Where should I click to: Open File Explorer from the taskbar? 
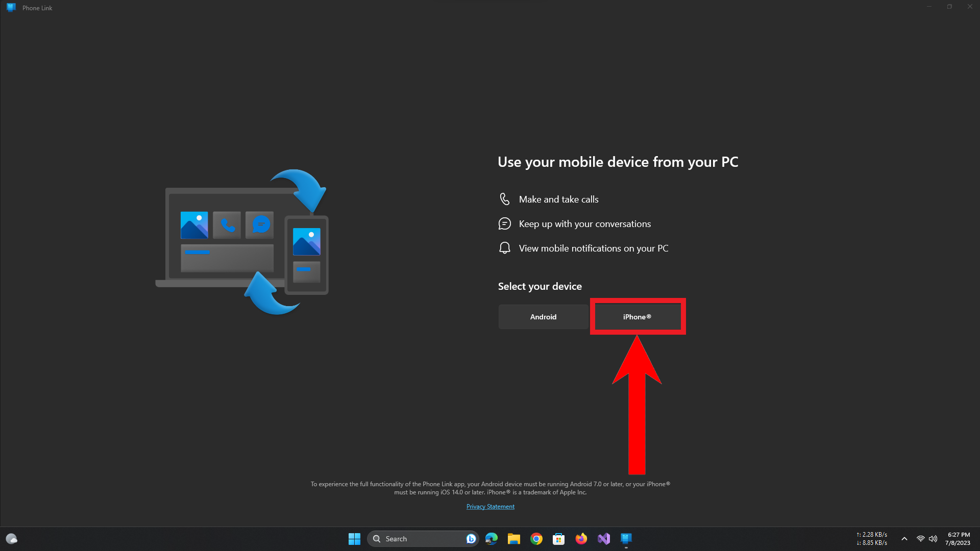tap(513, 539)
